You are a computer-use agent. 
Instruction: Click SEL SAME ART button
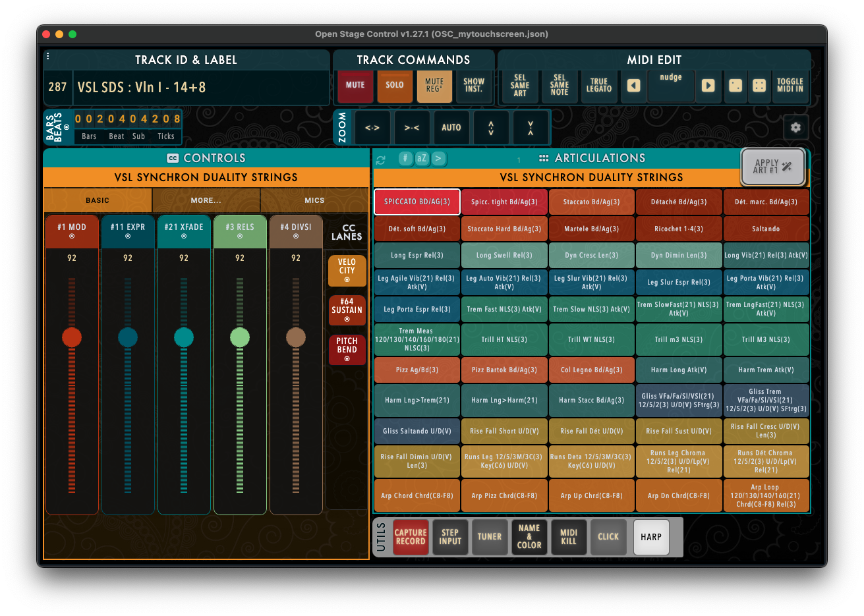tap(520, 86)
